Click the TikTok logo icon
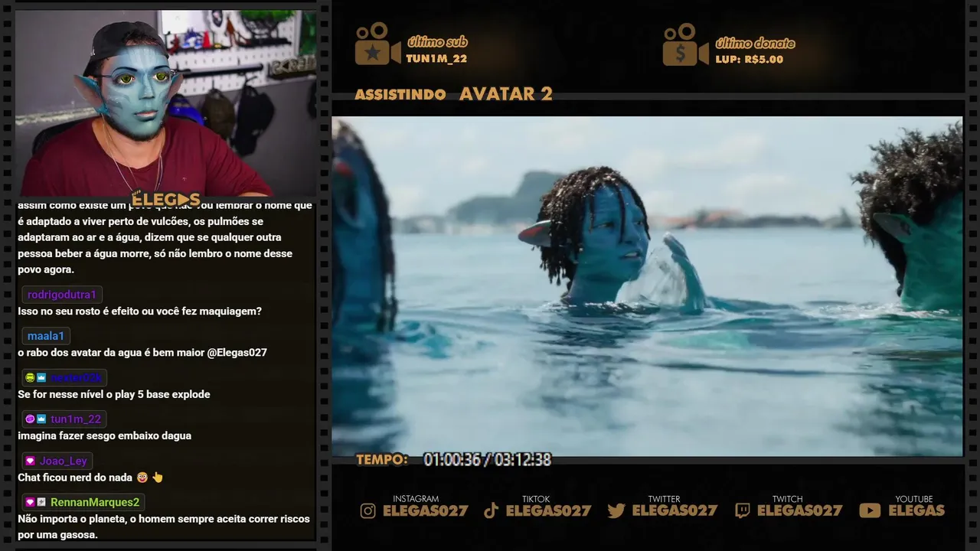Viewport: 980px width, 551px height. coord(492,510)
